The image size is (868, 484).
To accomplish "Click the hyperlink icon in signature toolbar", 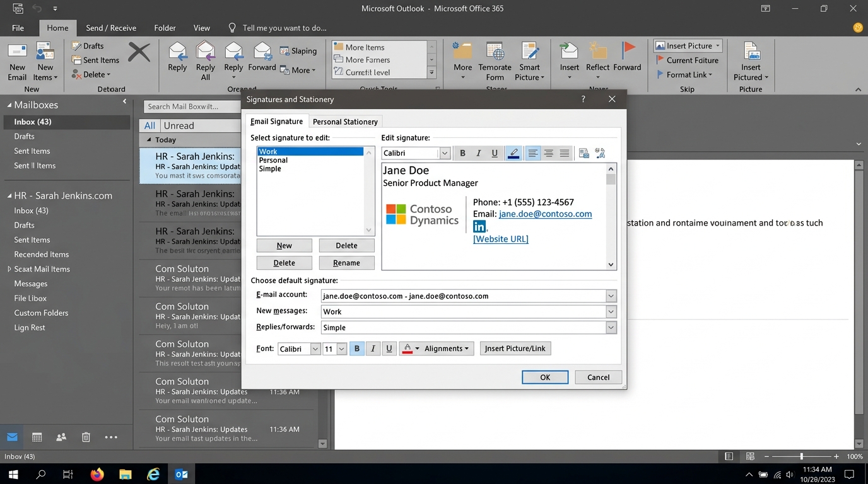I will point(600,153).
